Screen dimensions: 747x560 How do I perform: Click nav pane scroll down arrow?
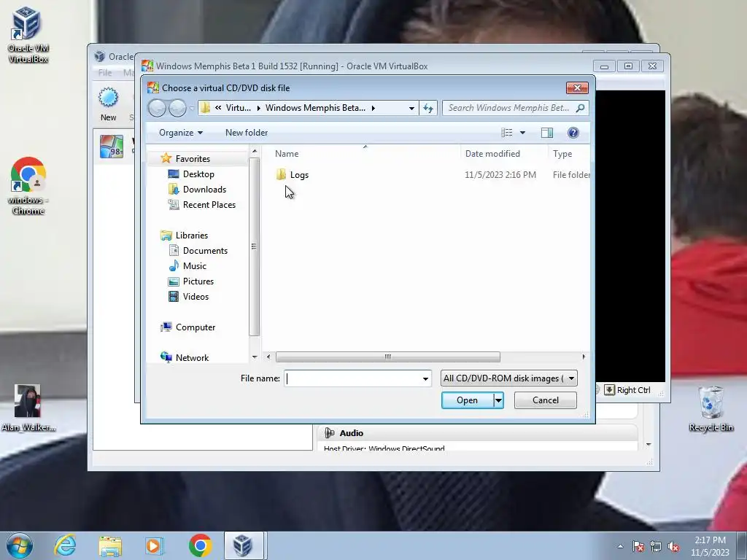[255, 357]
